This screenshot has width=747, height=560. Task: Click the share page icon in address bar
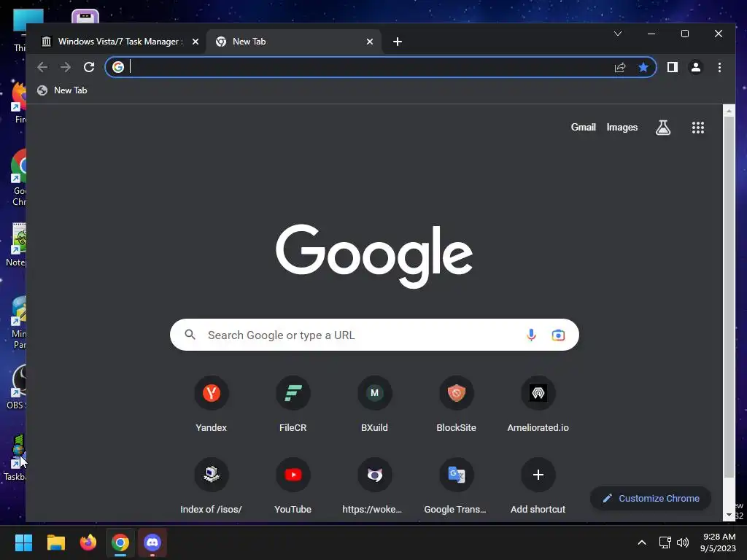620,67
